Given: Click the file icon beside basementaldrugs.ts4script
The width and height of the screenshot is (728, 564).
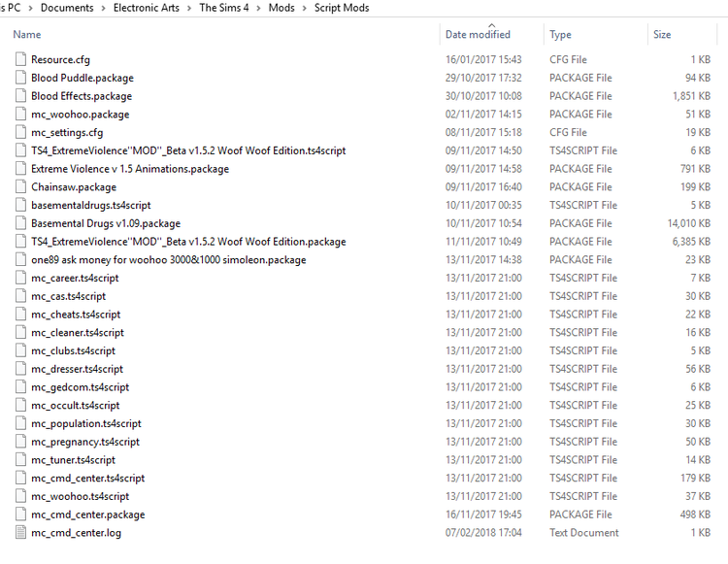Looking at the screenshot, I should click(x=20, y=205).
